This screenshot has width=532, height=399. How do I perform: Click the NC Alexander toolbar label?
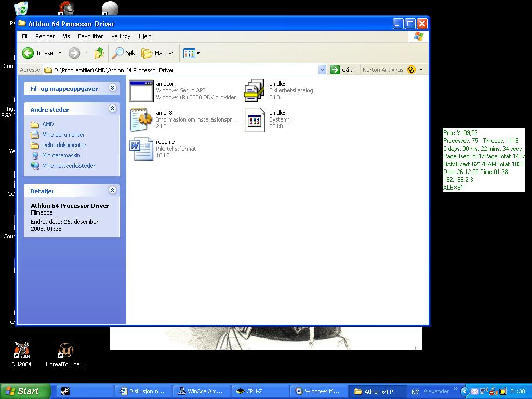(430, 391)
